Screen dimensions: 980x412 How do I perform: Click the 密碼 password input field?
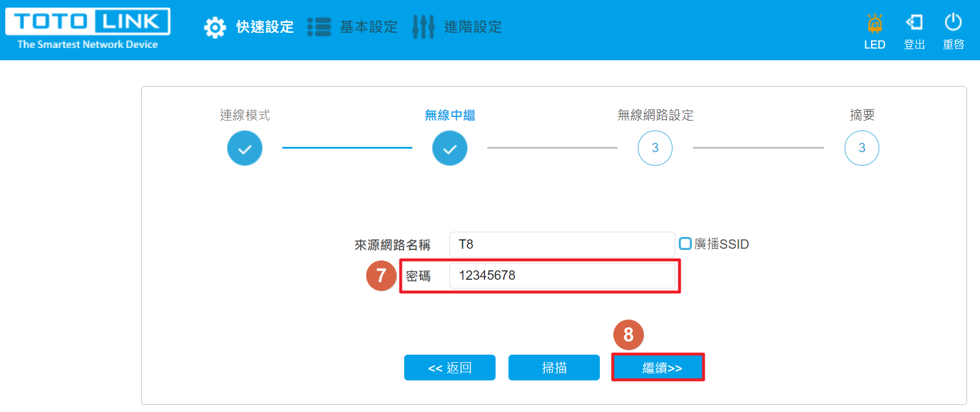pyautogui.click(x=562, y=276)
